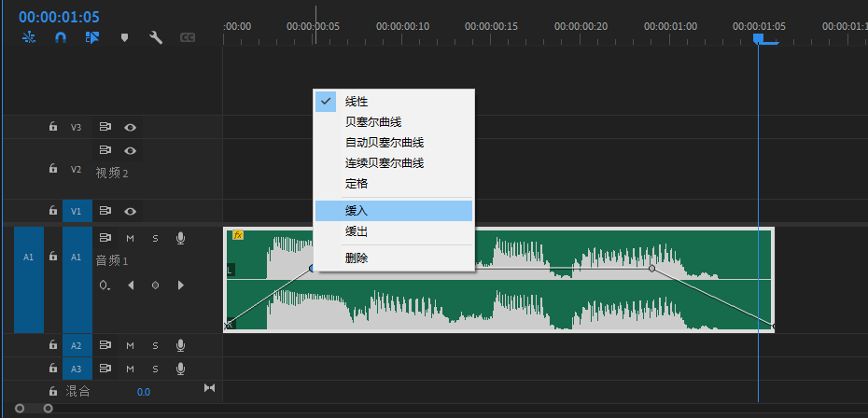Toggle the V2 track lock
868x418 pixels.
(x=53, y=169)
